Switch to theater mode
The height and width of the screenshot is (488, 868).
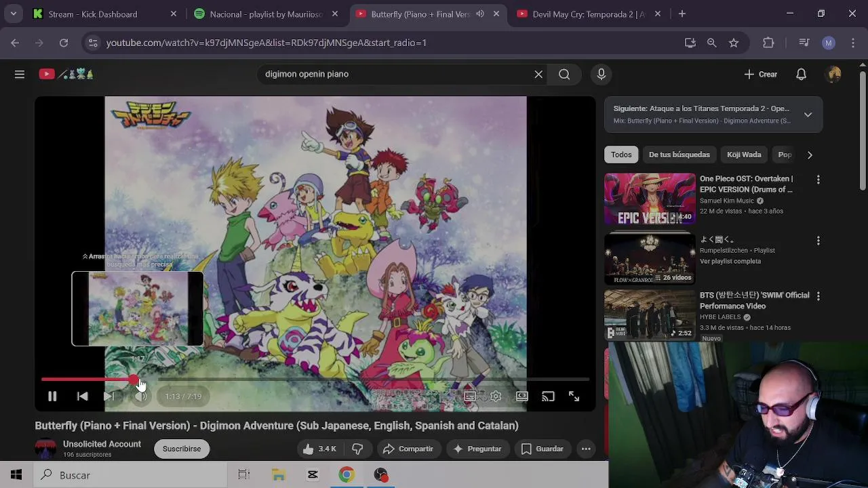(521, 396)
